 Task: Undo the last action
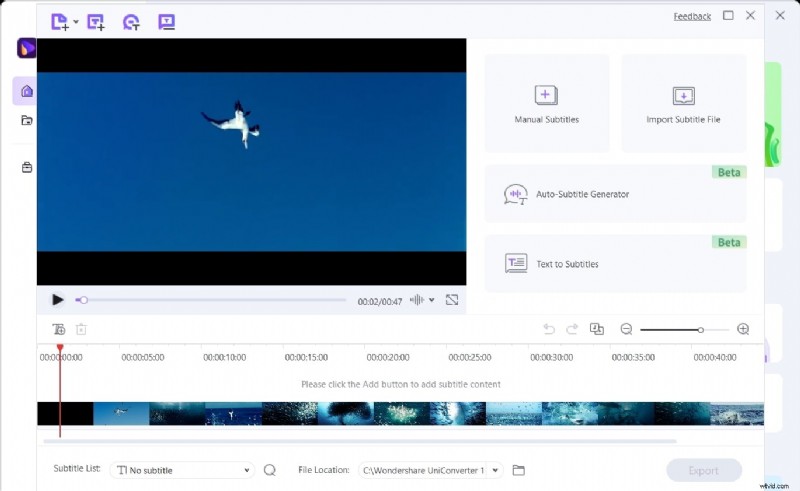point(549,329)
